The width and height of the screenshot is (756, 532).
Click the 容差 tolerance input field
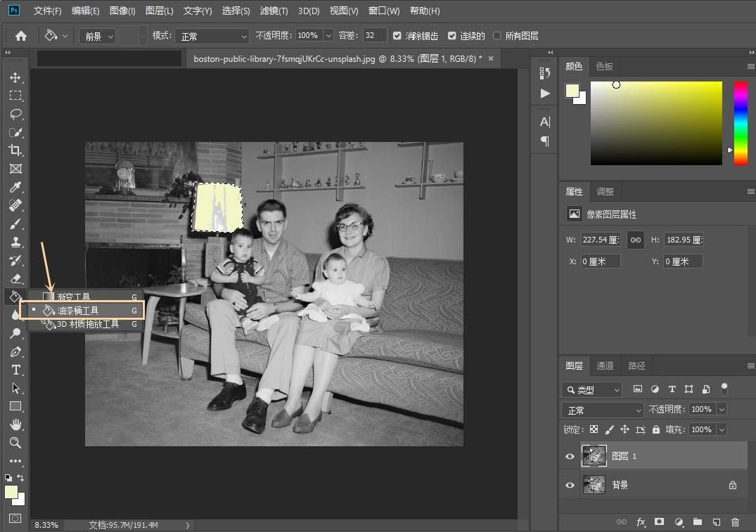point(375,36)
